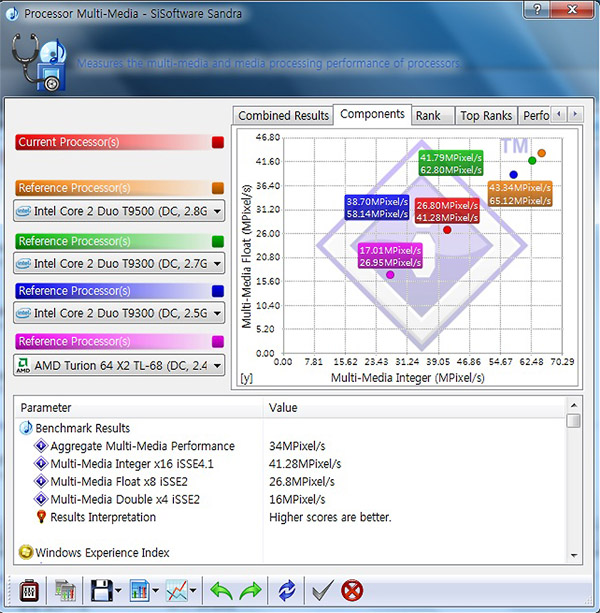Open the benchmark engine options icon

click(x=29, y=591)
